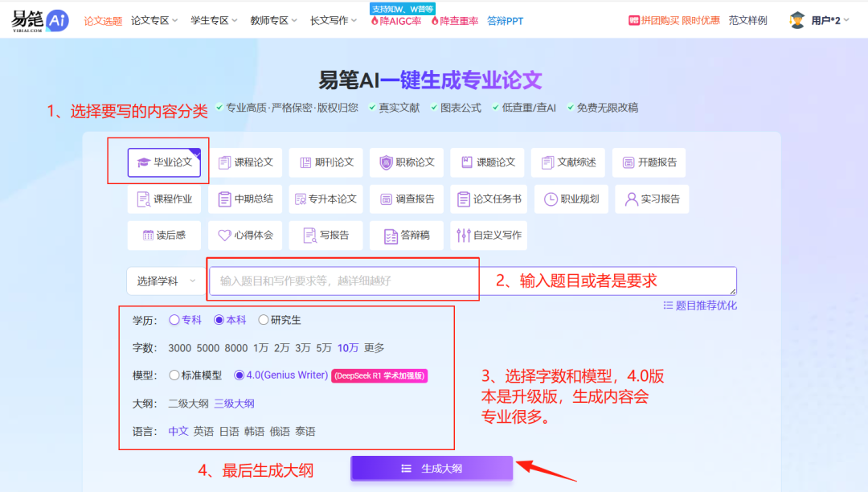Click the 题目推荐优化 link

[x=700, y=305]
